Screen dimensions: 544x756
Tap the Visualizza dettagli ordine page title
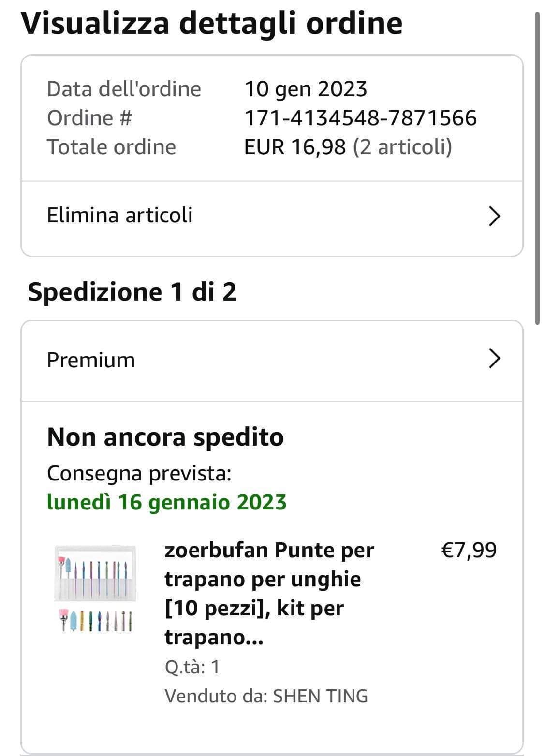click(x=211, y=23)
